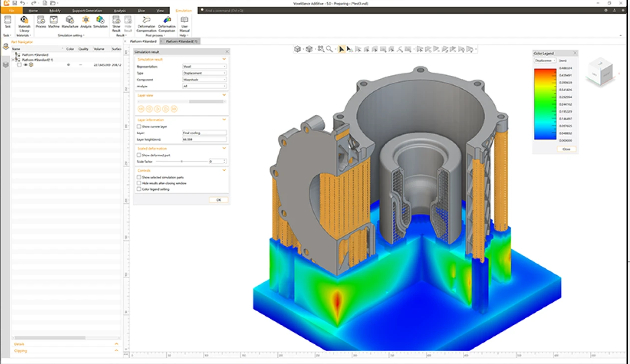This screenshot has width=630, height=364.
Task: Switch to the Support Generation tab
Action: click(87, 10)
